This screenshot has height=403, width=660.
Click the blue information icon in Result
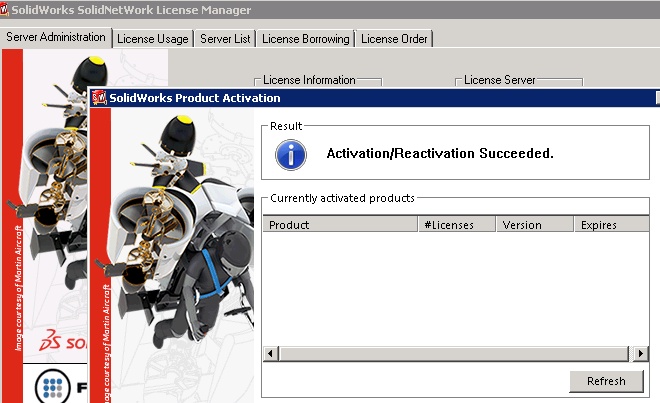pos(291,155)
